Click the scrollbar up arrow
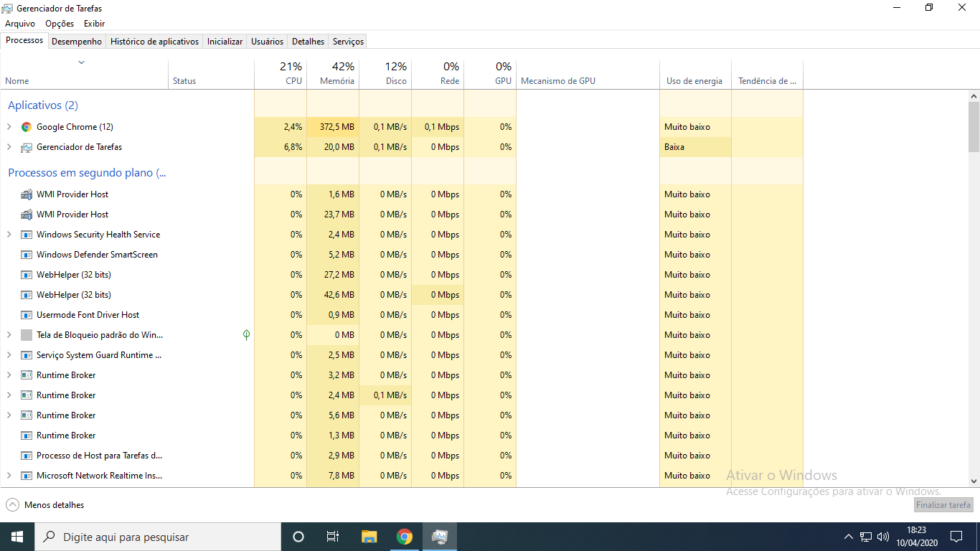980x551 pixels. point(974,95)
